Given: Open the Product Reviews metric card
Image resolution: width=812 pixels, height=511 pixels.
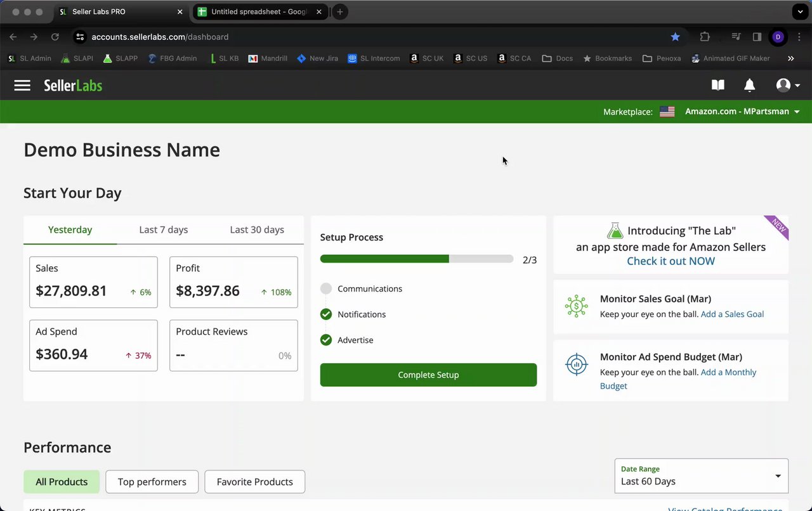Looking at the screenshot, I should pyautogui.click(x=233, y=346).
